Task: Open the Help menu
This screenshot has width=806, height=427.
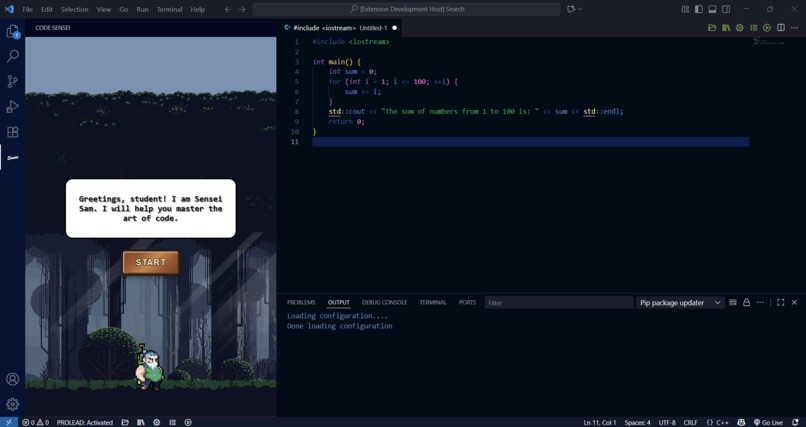Action: coord(197,9)
